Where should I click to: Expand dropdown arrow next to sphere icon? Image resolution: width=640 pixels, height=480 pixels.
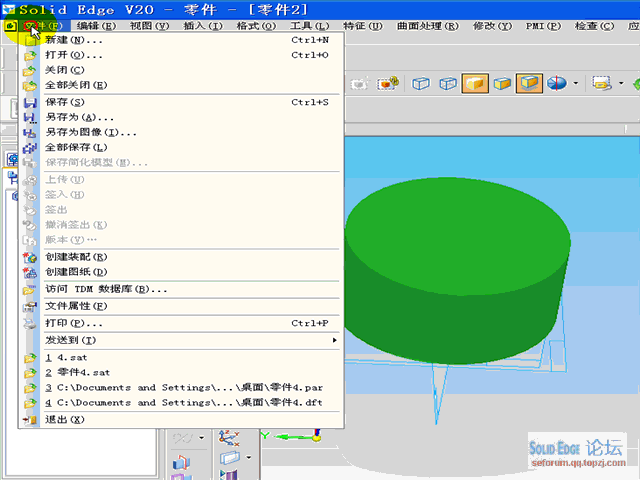tap(576, 84)
